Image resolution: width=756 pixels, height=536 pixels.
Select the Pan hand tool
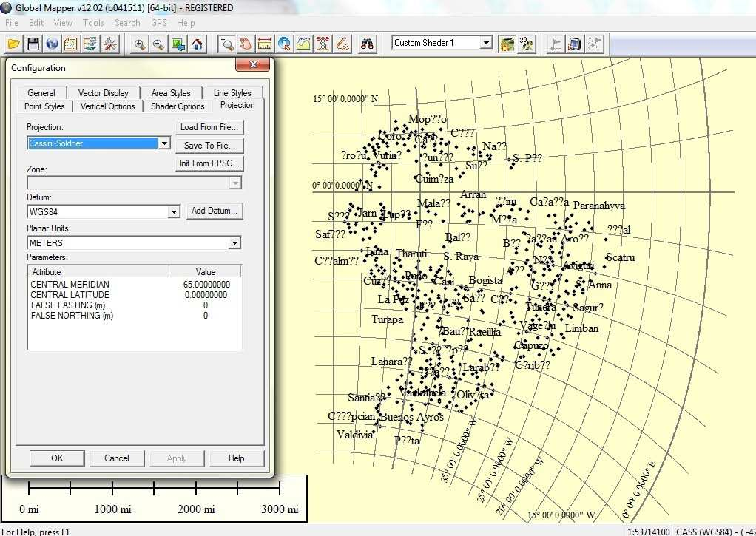(246, 44)
